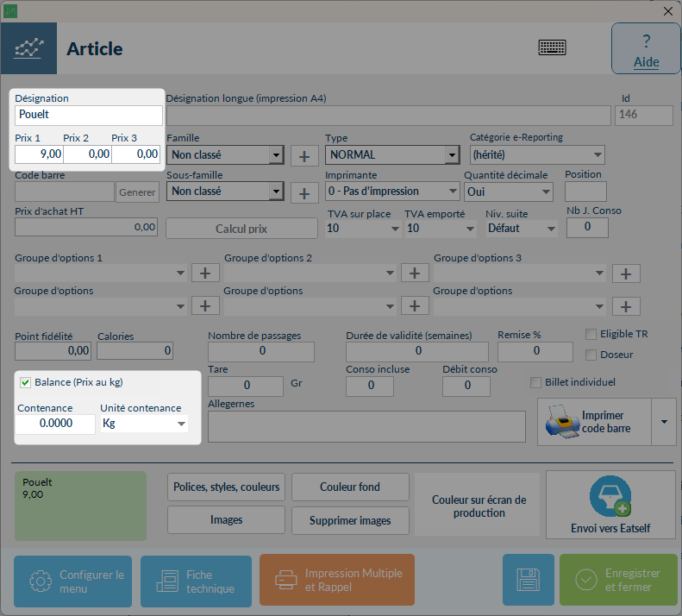Screen dimensions: 682x616
Task: Expand the Imprimer code barre arrow menu
Action: click(x=664, y=422)
